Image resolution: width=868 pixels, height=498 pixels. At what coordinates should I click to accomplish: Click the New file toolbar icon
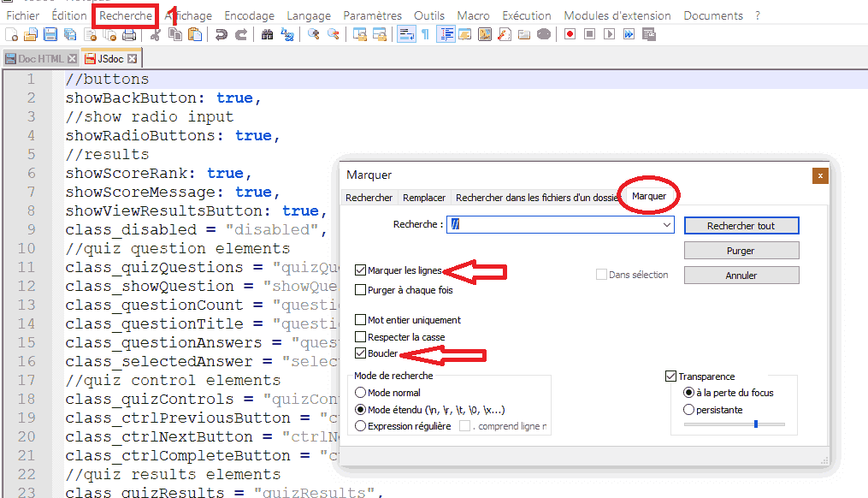[x=12, y=35]
